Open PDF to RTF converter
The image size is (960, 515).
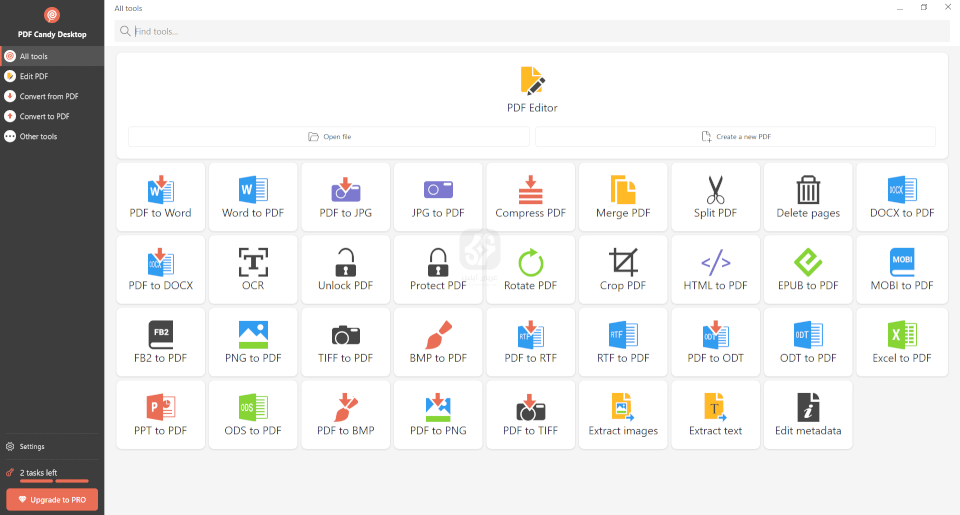530,342
